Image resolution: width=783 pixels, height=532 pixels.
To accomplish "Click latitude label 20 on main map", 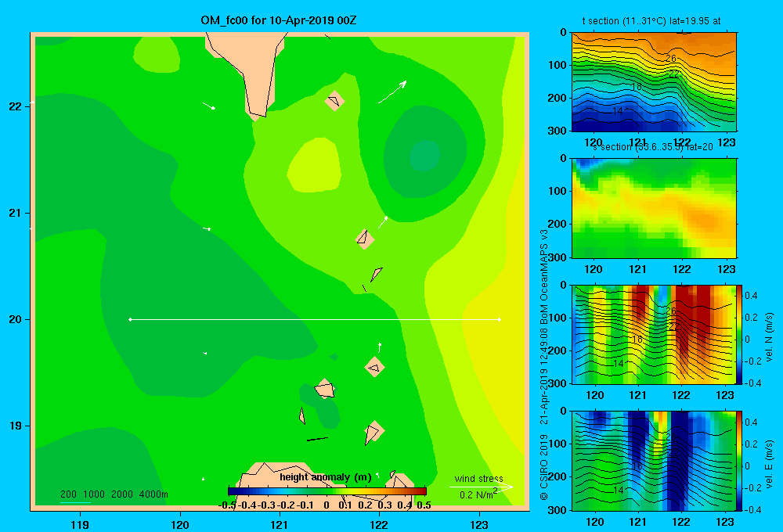I will 16,319.
